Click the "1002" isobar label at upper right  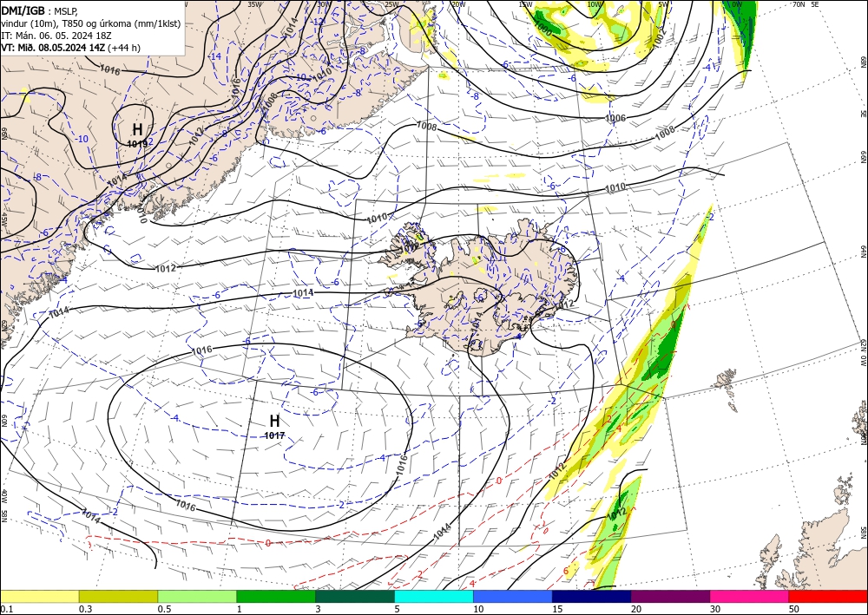pyautogui.click(x=660, y=39)
